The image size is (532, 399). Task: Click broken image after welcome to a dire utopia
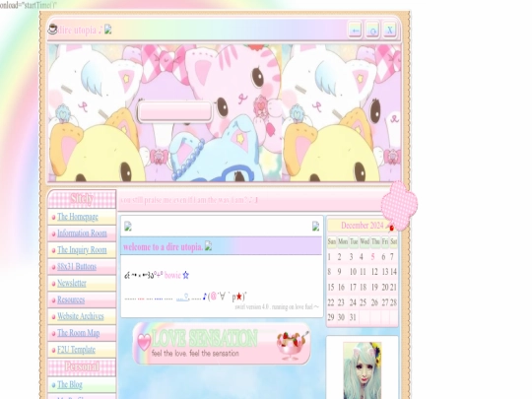pos(208,245)
